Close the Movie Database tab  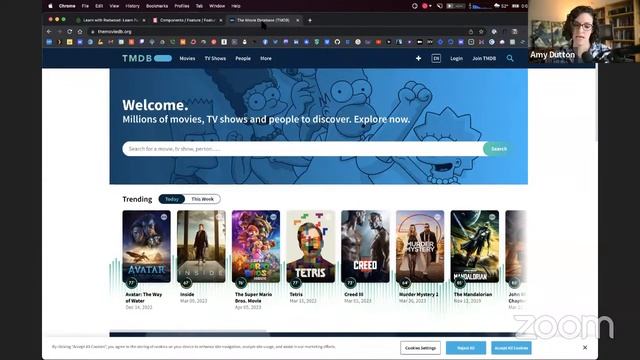(x=298, y=20)
